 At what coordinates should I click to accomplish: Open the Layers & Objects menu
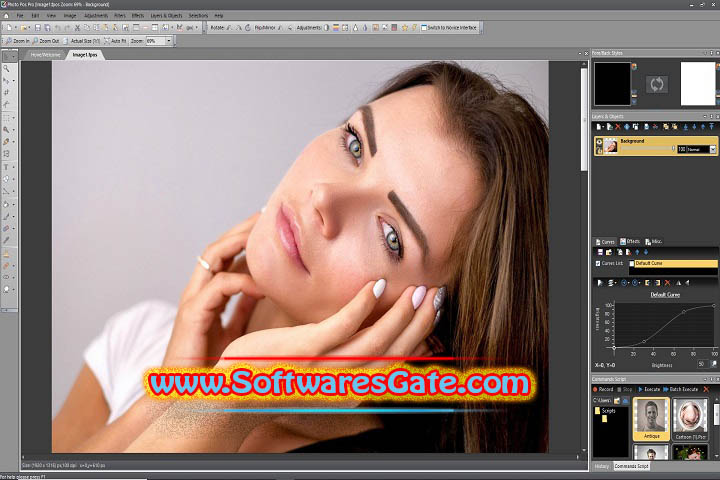pos(166,16)
